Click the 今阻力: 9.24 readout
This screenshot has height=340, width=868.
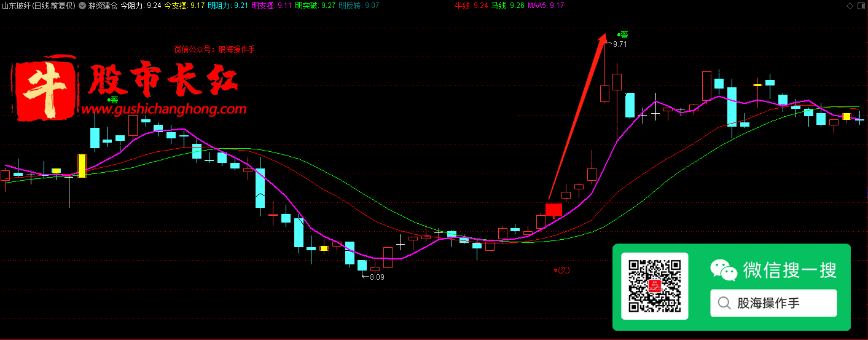[x=141, y=6]
